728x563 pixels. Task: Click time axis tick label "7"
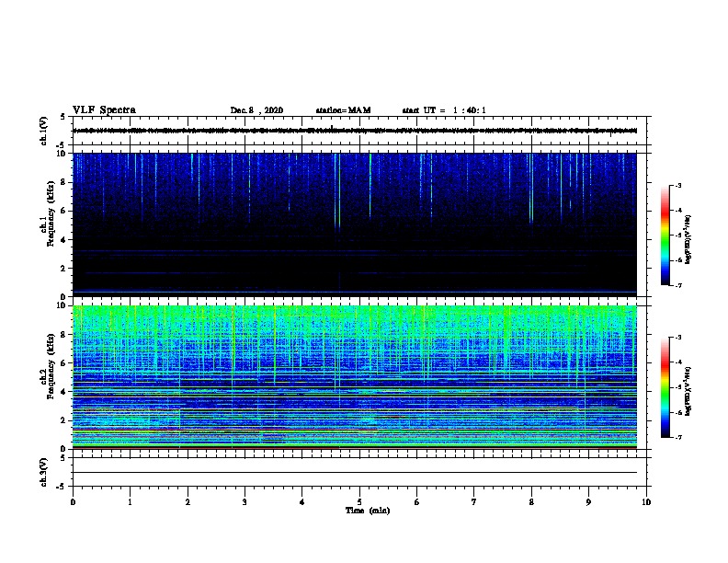point(474,502)
